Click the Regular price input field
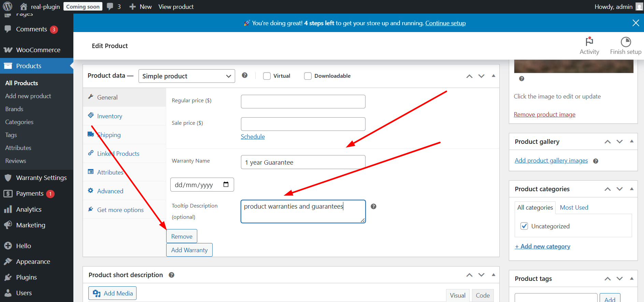Image resolution: width=644 pixels, height=302 pixels. [303, 102]
